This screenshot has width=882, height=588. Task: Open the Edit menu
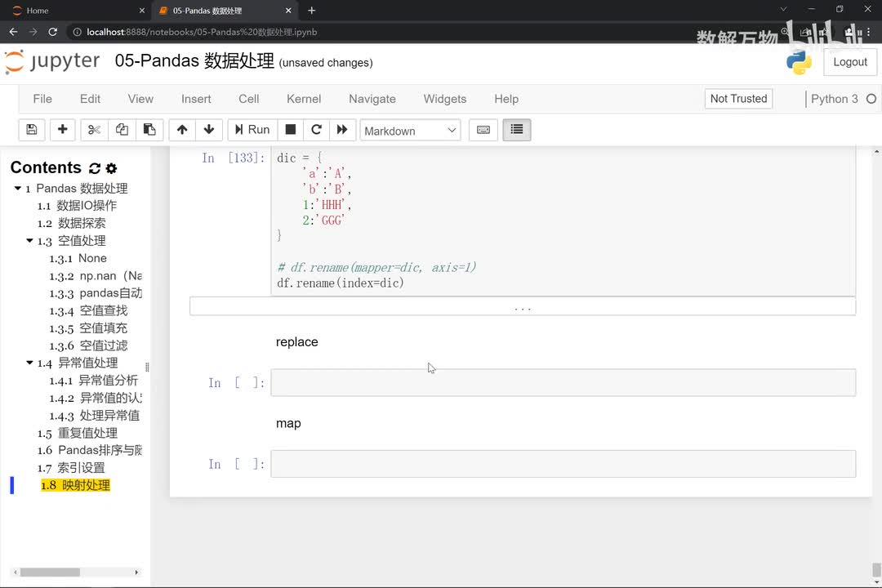coord(90,99)
